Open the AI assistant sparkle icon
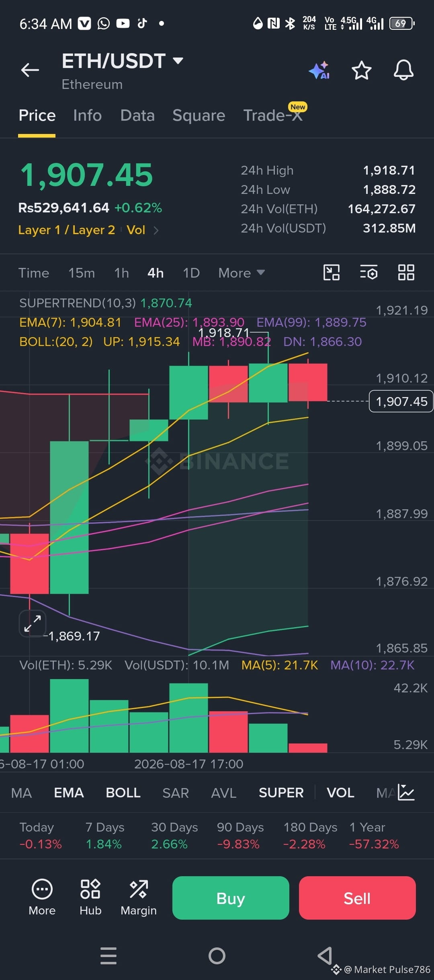This screenshot has width=434, height=980. tap(320, 70)
